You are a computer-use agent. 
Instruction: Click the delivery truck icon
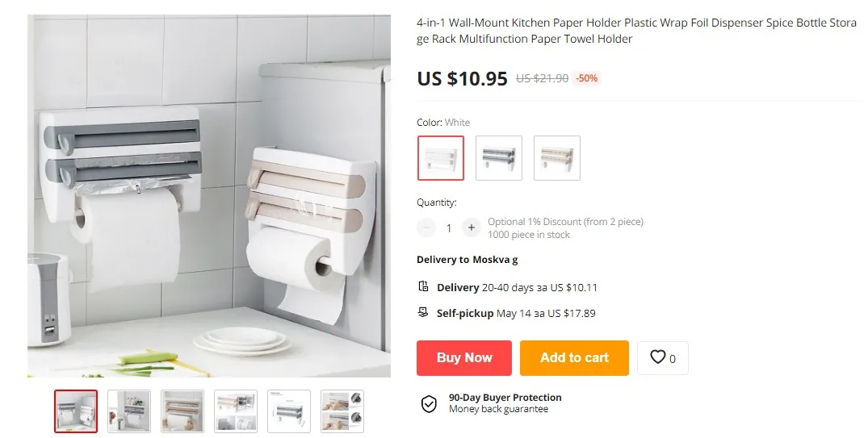pyautogui.click(x=423, y=286)
